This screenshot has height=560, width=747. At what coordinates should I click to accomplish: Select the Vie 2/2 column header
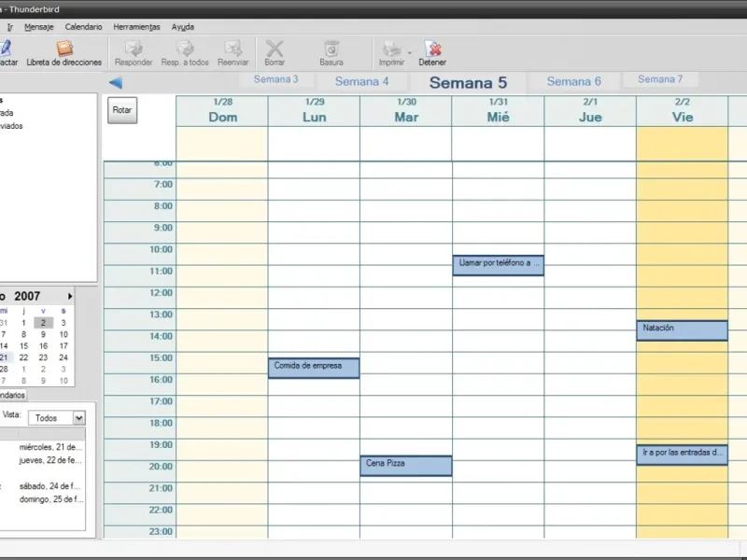point(683,111)
